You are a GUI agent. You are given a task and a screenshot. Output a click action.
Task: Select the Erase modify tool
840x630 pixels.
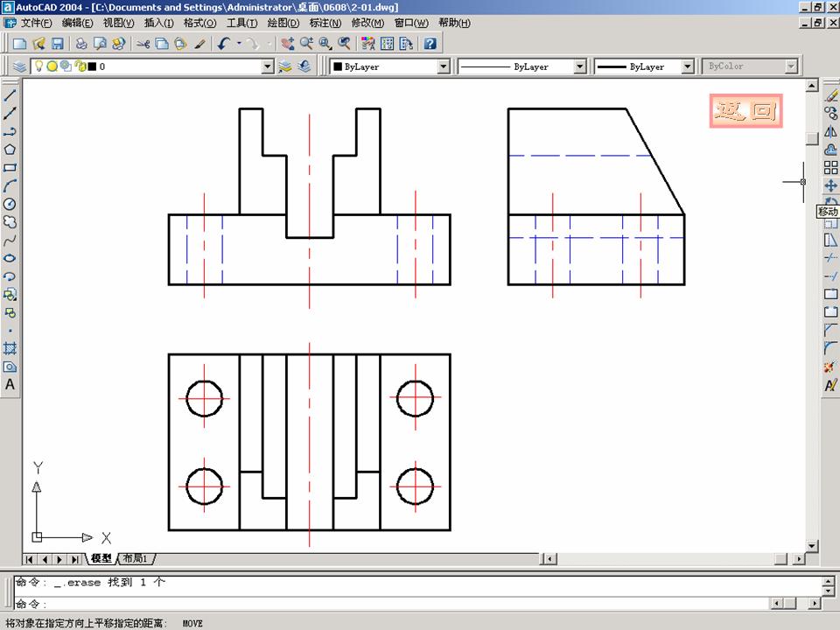(x=831, y=95)
